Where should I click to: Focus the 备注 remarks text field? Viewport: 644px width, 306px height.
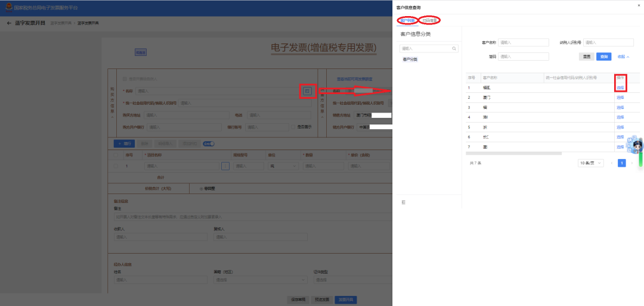point(253,217)
